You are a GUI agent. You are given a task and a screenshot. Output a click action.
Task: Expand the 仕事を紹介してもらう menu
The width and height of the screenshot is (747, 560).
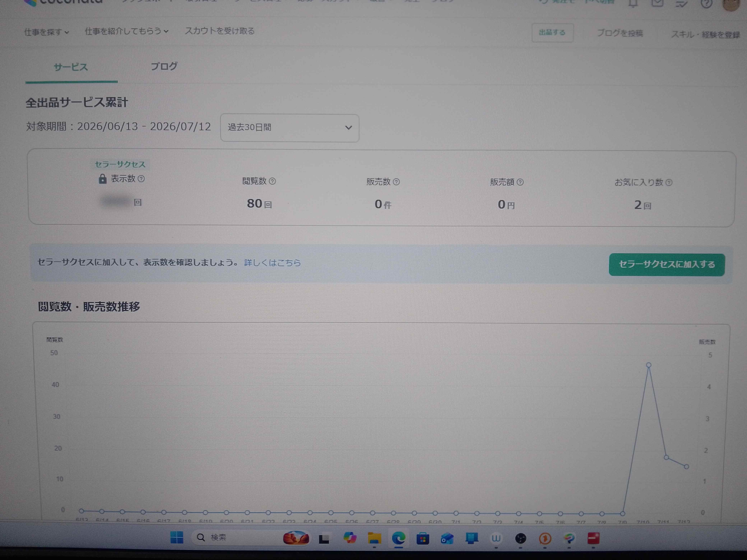(127, 31)
